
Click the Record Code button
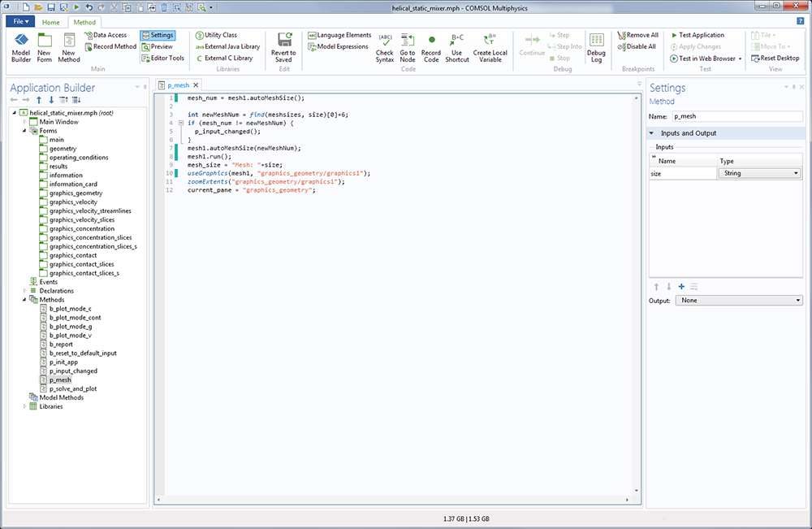[431, 47]
